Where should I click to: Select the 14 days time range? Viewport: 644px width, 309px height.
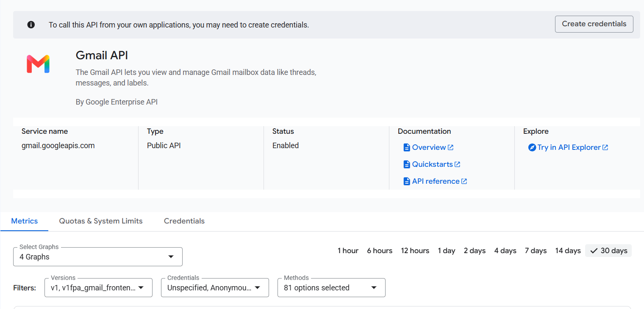tap(568, 251)
